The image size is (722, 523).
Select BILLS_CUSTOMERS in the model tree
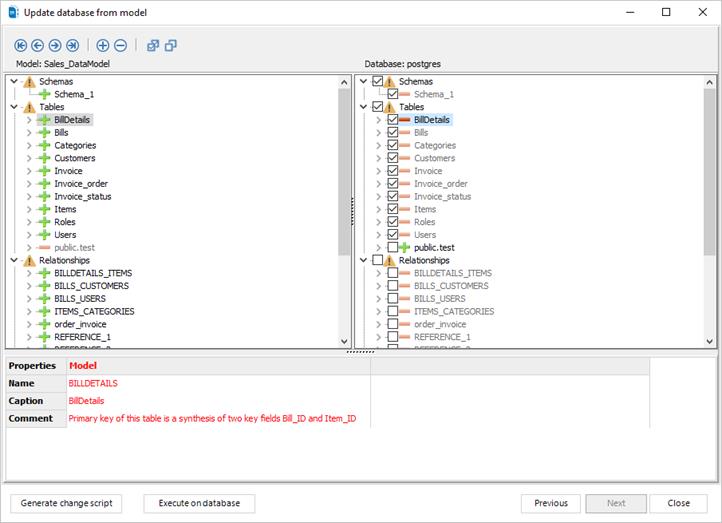(92, 286)
